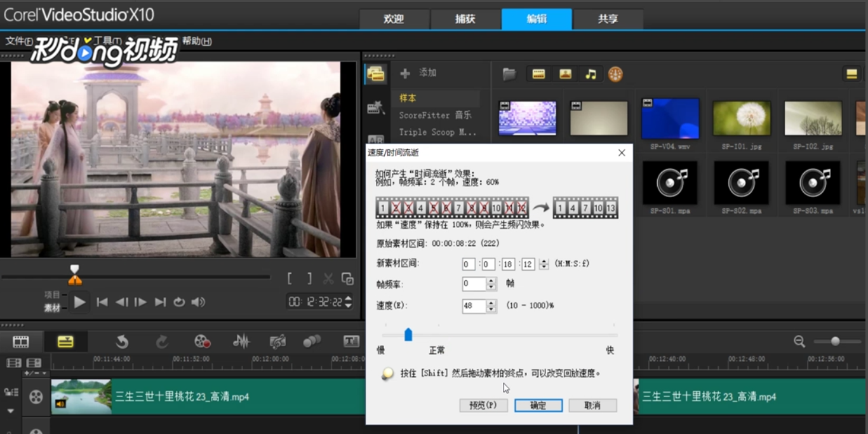Select 素材 playback mode
This screenshot has width=868, height=434.
[x=52, y=308]
